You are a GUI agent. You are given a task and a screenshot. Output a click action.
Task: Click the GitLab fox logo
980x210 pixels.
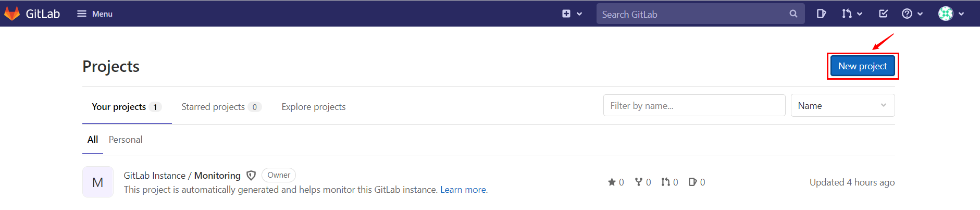point(12,14)
